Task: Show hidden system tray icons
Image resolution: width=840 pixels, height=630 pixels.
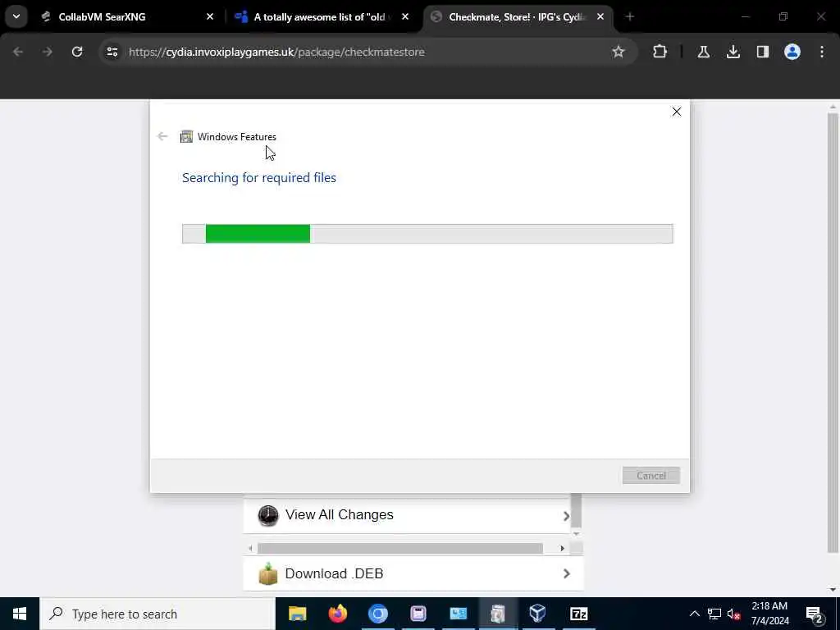Action: [x=694, y=614]
